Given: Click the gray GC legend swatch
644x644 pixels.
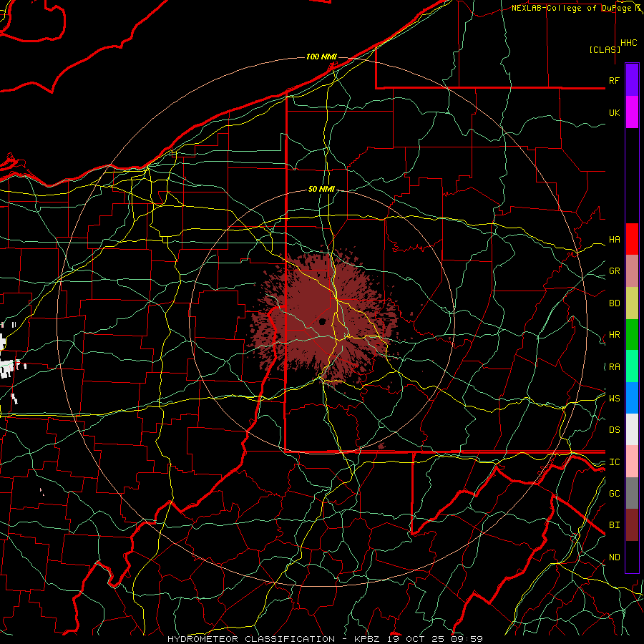Looking at the screenshot, I should pyautogui.click(x=632, y=493).
